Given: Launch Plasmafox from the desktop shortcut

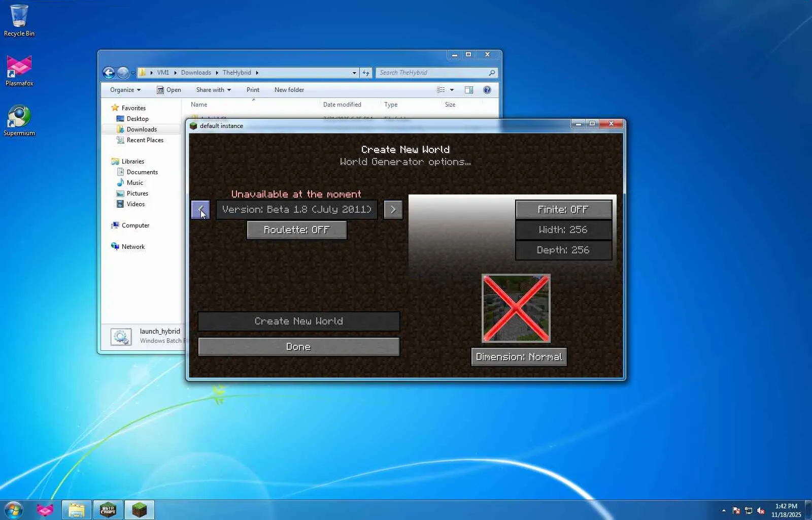Looking at the screenshot, I should 19,71.
